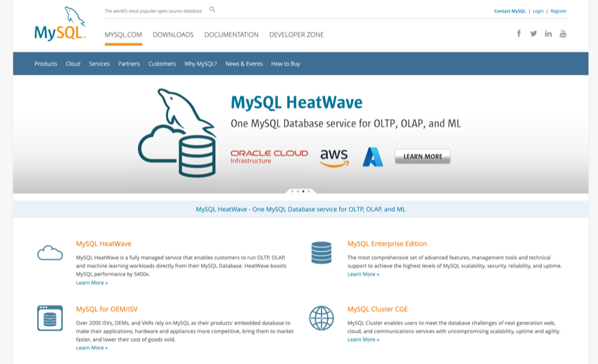This screenshot has height=364, width=598.
Task: Open the Customers menu item
Action: [x=162, y=63]
